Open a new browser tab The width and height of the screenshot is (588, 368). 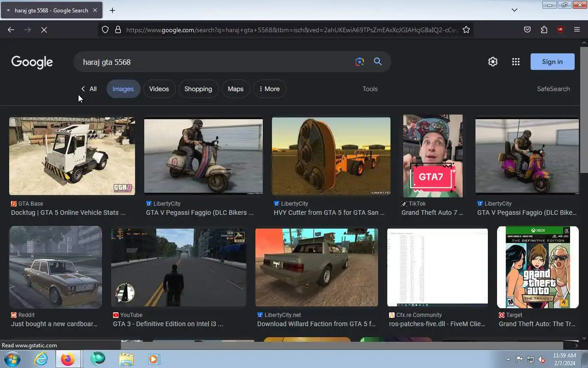[112, 10]
